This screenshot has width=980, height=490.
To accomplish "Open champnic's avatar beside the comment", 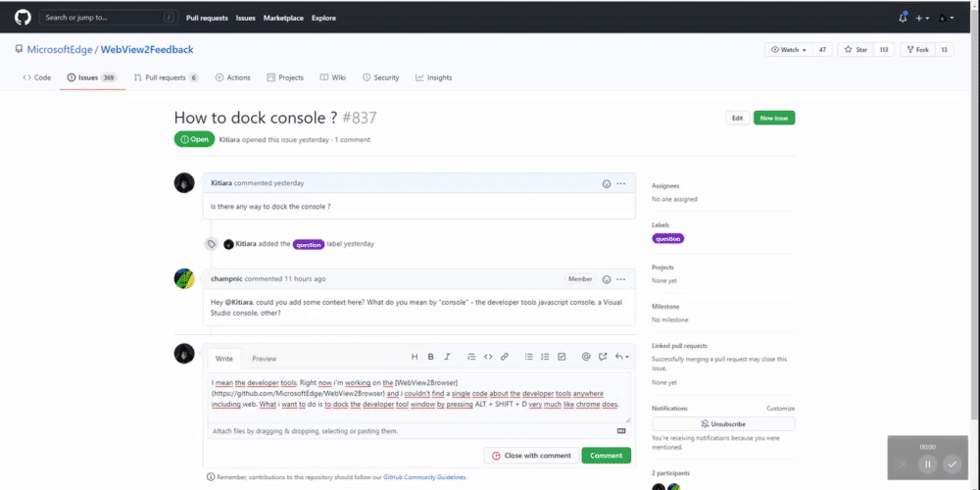I will pos(184,278).
